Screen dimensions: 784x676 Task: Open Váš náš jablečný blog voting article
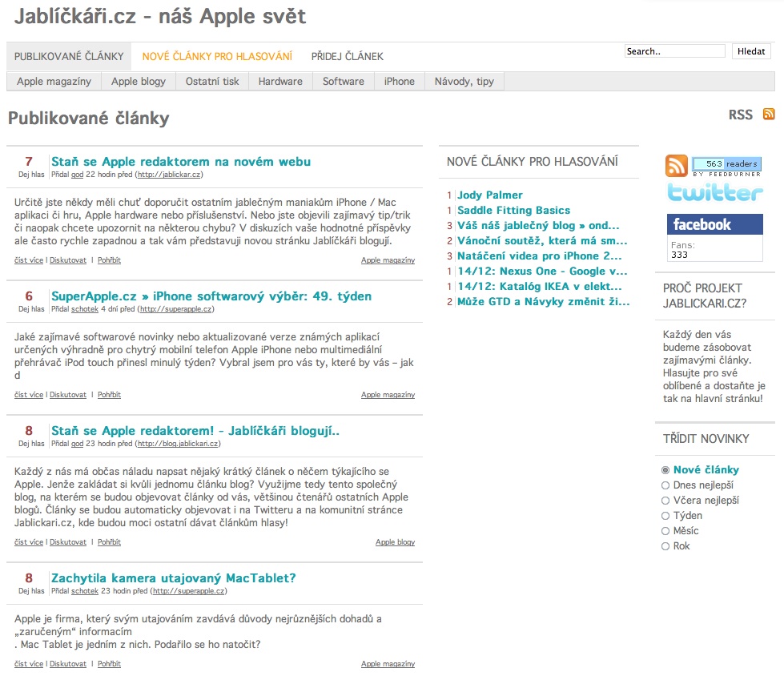538,226
